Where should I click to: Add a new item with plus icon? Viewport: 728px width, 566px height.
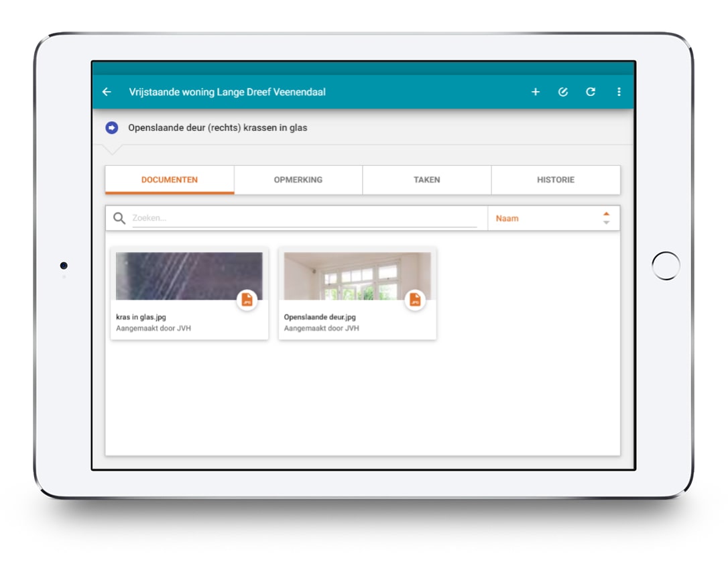(536, 92)
